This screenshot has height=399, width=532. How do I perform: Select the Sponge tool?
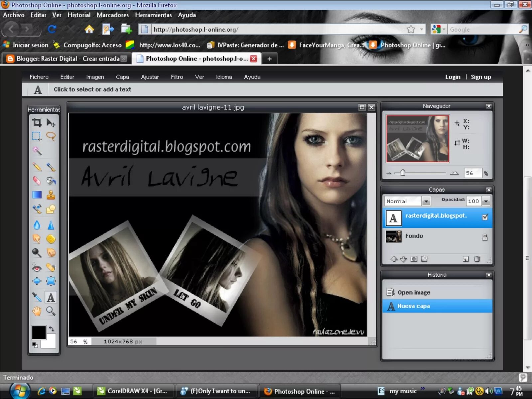pos(51,239)
